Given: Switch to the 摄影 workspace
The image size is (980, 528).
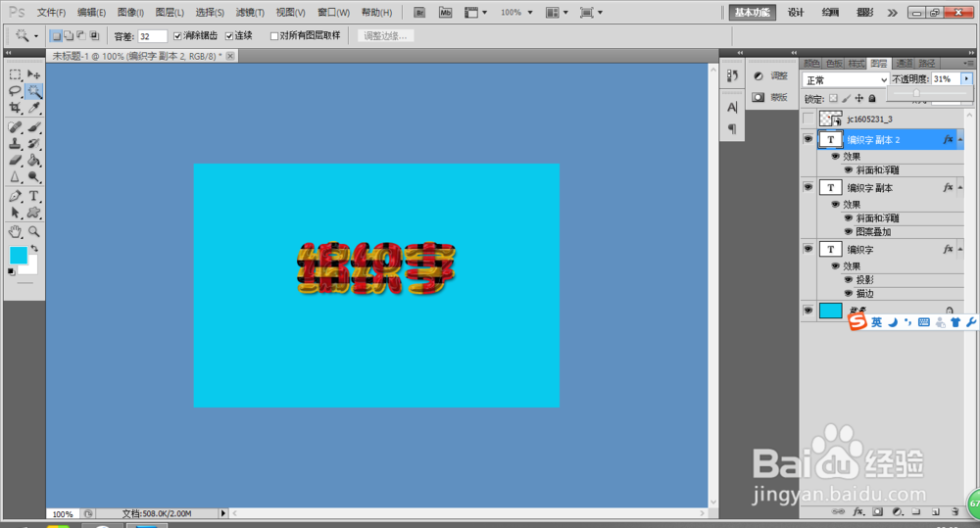Looking at the screenshot, I should [865, 13].
